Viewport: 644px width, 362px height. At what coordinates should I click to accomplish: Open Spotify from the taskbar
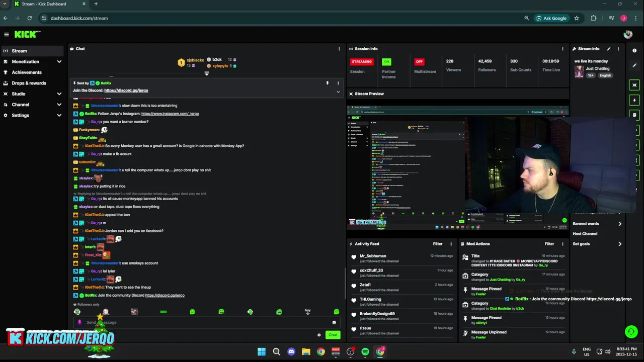click(x=365, y=351)
